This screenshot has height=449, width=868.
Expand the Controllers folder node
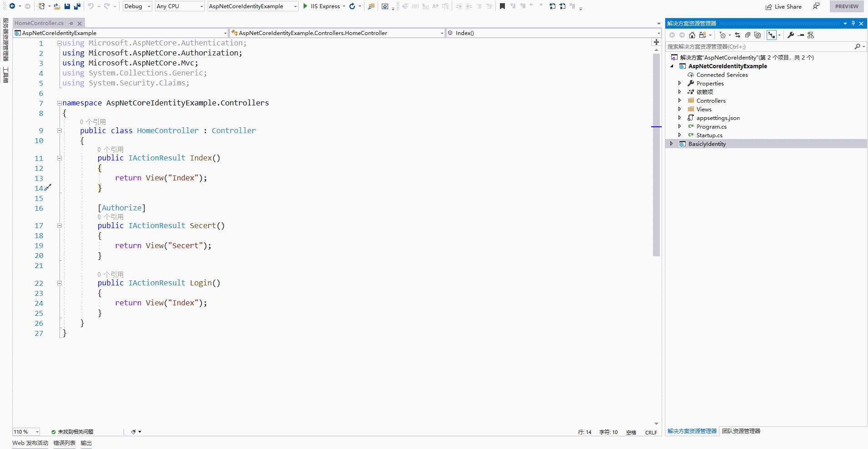[680, 100]
